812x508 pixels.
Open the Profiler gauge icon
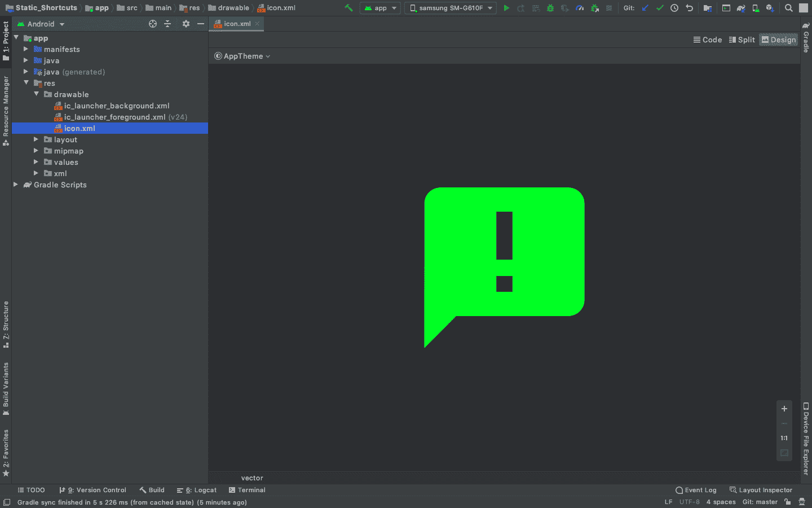[x=579, y=8]
